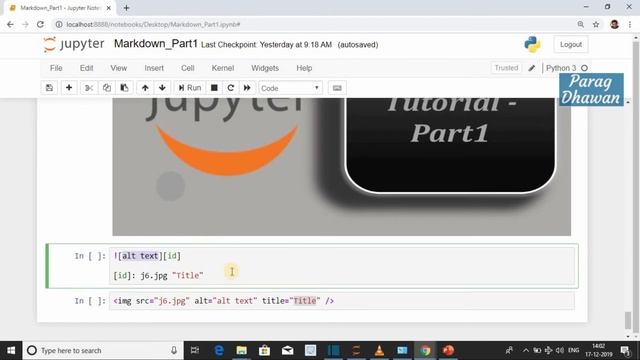The image size is (640, 360).
Task: Copy selected cells toolbar icon
Action: tap(107, 88)
